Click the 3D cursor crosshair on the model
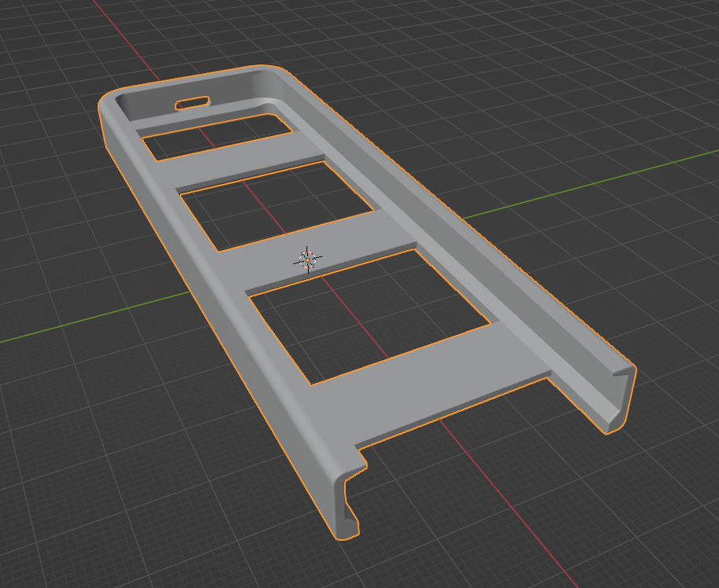Image resolution: width=719 pixels, height=588 pixels. (x=306, y=259)
